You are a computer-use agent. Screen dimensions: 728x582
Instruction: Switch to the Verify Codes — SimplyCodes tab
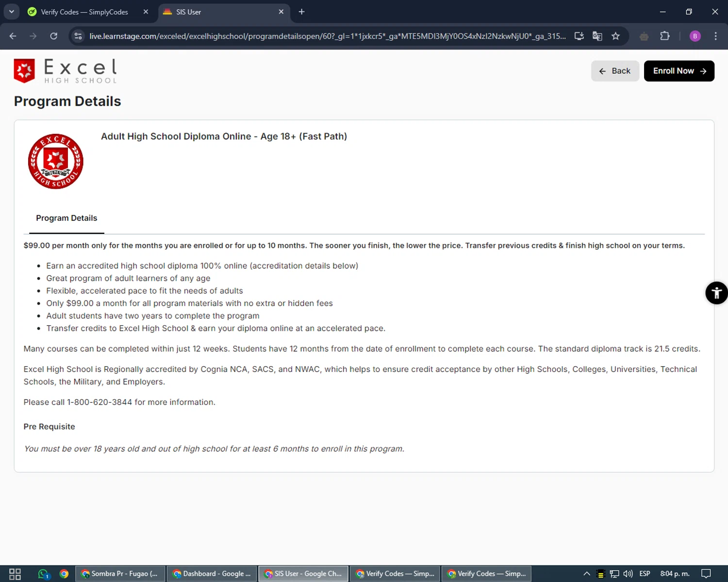click(x=84, y=12)
